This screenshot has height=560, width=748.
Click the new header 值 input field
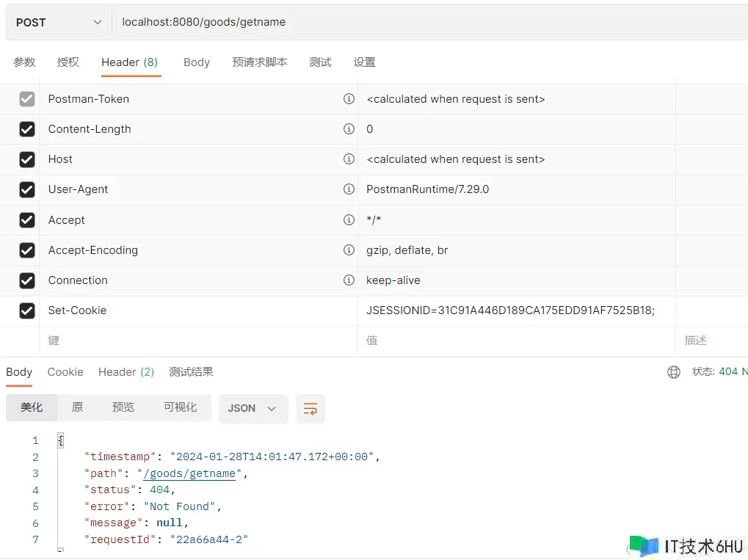(x=517, y=341)
